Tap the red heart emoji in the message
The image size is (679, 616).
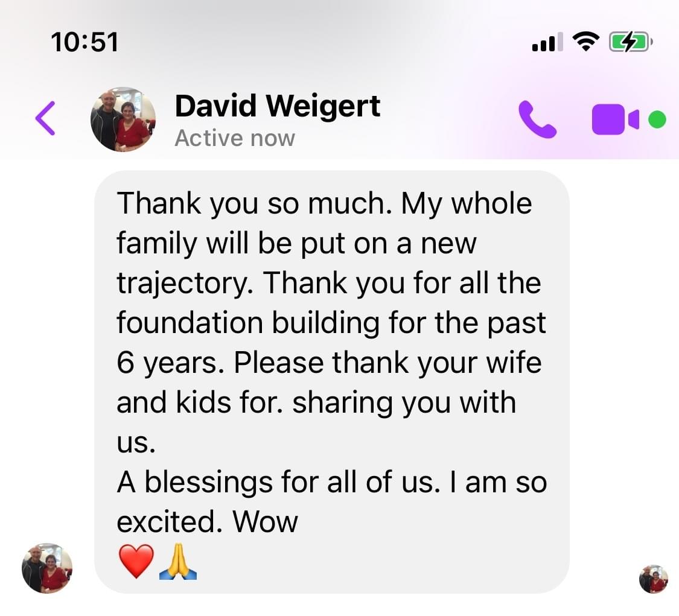coord(136,562)
